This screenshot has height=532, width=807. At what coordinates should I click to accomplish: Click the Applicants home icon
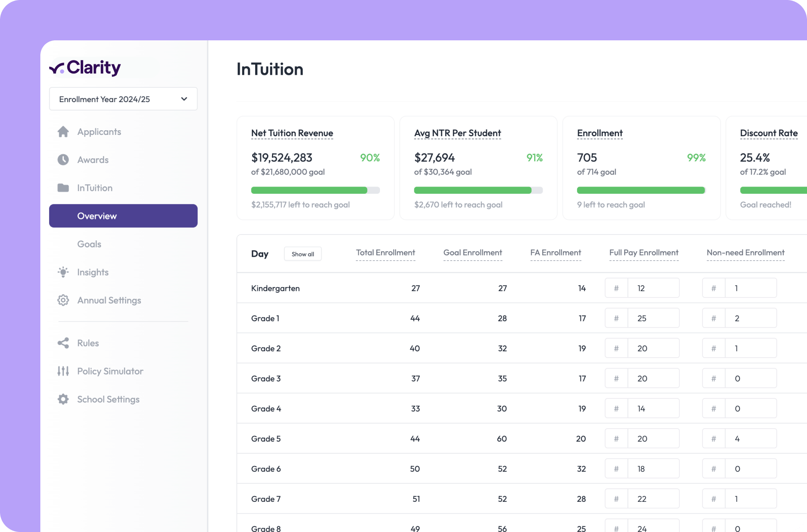click(x=63, y=132)
